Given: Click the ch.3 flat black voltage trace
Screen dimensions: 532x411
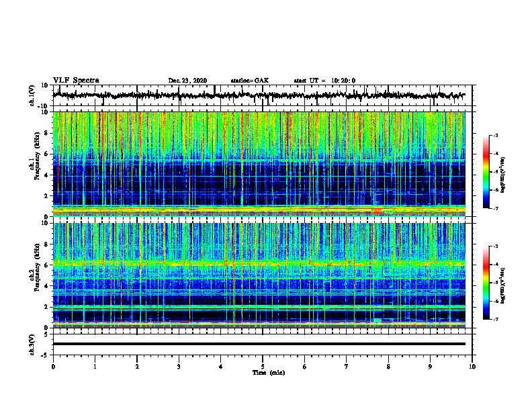Looking at the screenshot, I should click(x=259, y=344).
